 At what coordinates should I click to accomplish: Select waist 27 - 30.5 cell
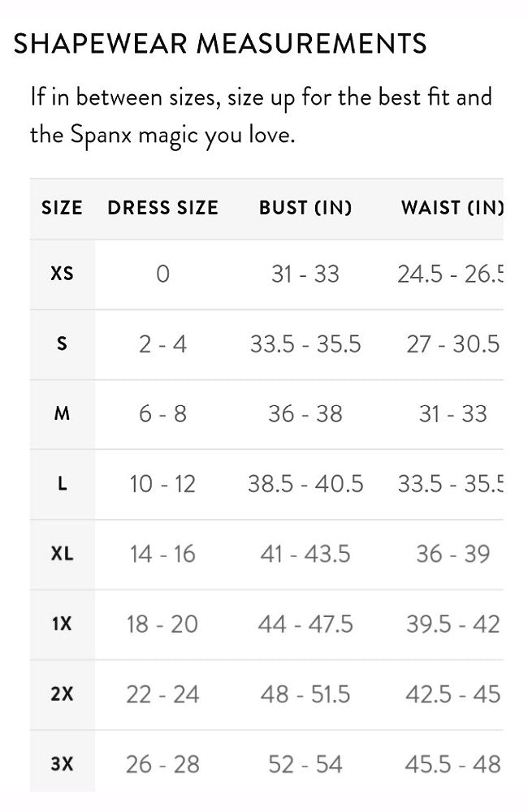453,344
